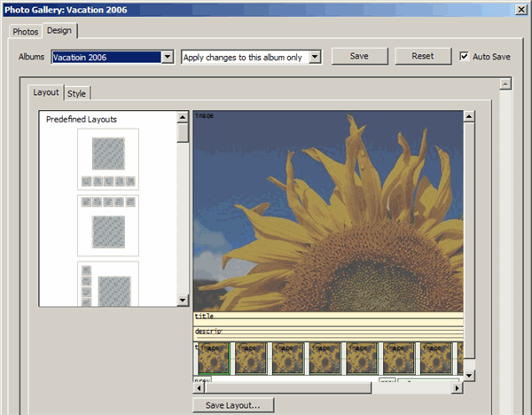Click Predefined Layouts list down arrow
This screenshot has width=532, height=415.
183,300
